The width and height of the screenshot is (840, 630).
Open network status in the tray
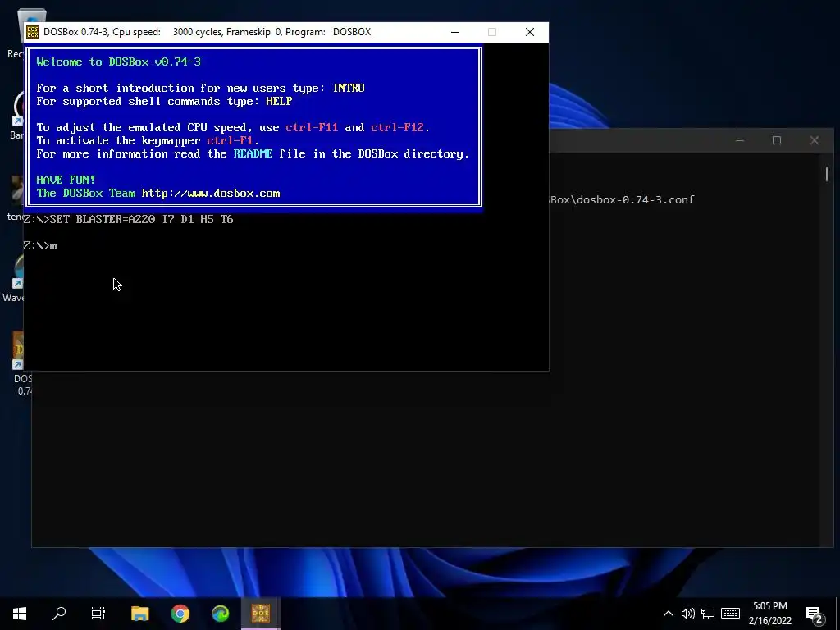tap(708, 614)
